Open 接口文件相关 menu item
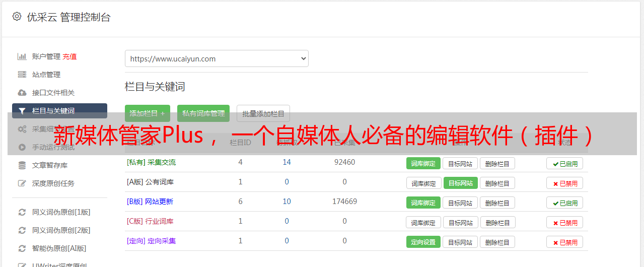 [53, 93]
